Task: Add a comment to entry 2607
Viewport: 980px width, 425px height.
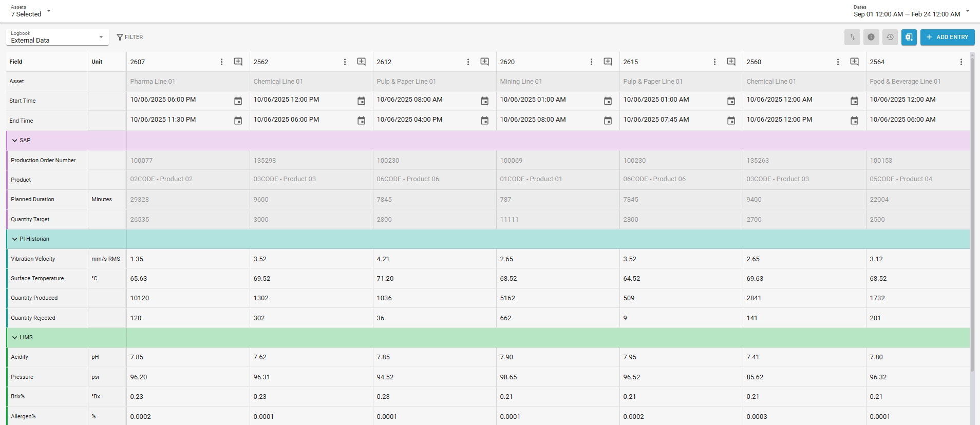Action: [x=238, y=62]
